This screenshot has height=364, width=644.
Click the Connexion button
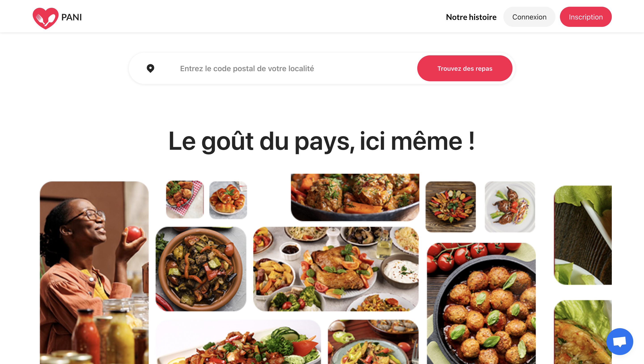(x=529, y=17)
